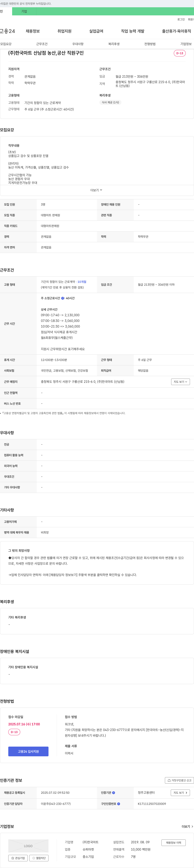Click the 인증기관 help icon
Screen dimensions: 194x868
114,793
